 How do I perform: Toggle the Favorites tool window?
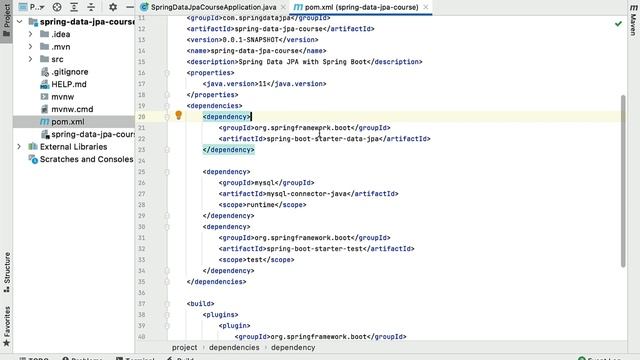point(7,326)
